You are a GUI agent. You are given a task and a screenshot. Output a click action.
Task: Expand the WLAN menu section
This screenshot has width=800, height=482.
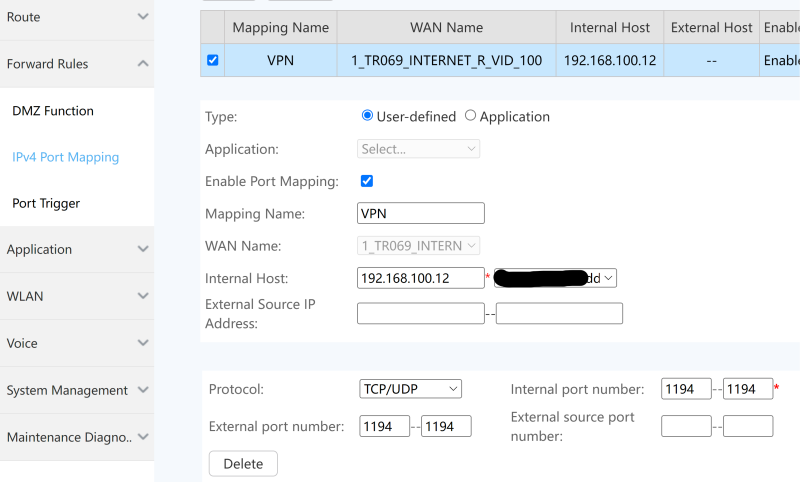143,297
